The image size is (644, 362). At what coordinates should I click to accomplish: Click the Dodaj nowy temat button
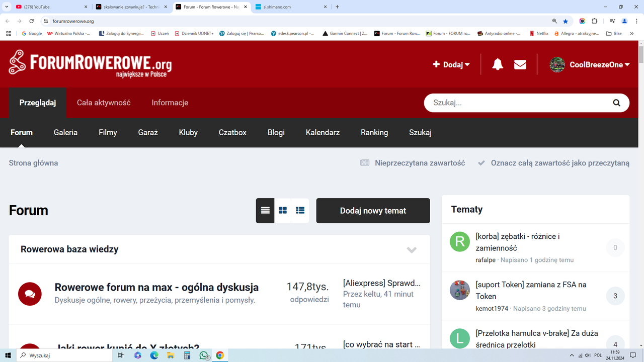click(x=373, y=211)
